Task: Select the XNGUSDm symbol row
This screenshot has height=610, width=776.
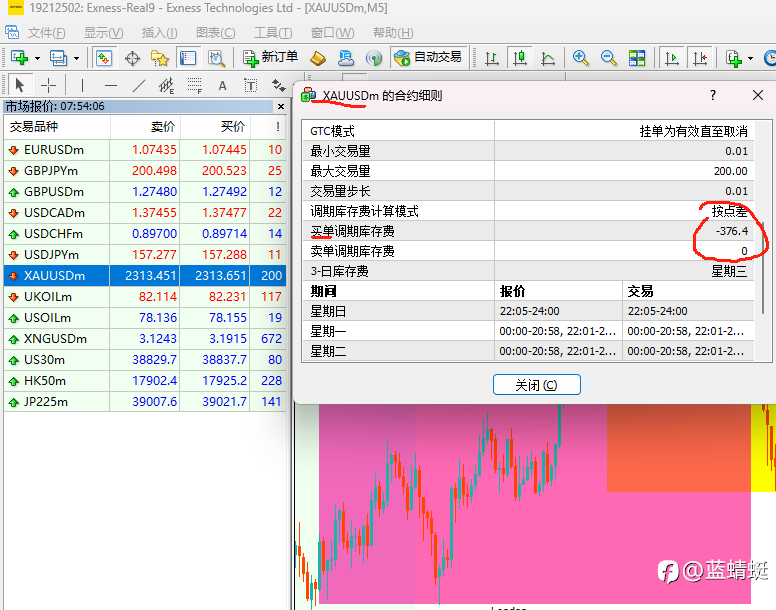Action: point(145,339)
